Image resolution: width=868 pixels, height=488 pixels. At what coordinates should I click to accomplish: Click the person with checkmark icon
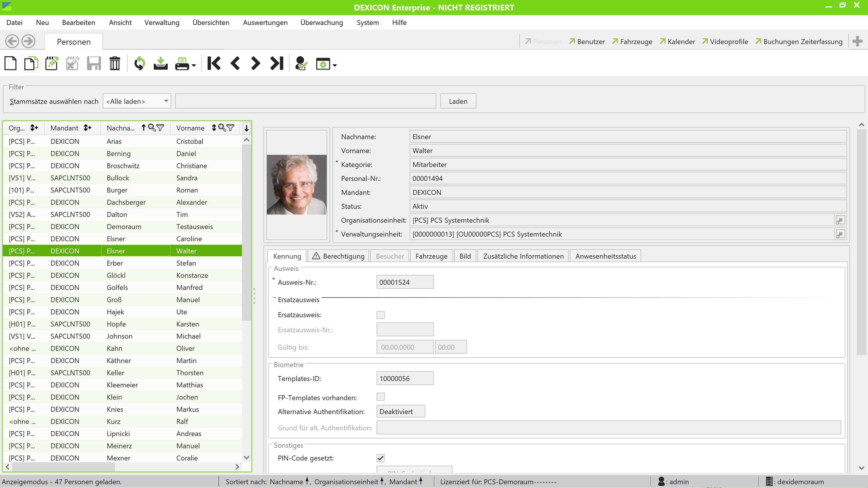click(x=301, y=63)
